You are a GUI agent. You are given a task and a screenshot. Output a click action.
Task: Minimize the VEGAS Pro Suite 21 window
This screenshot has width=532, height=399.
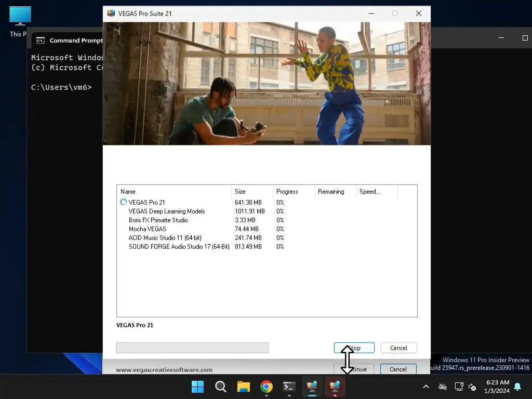pyautogui.click(x=371, y=13)
